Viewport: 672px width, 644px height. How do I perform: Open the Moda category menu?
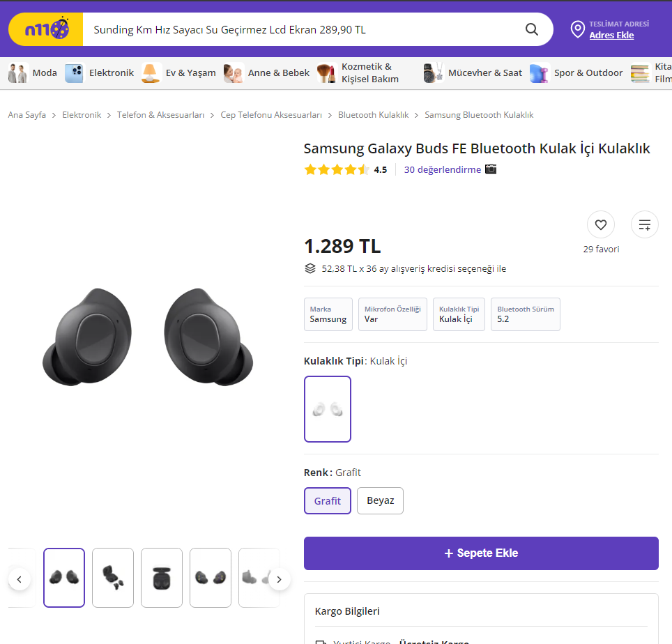[33, 72]
